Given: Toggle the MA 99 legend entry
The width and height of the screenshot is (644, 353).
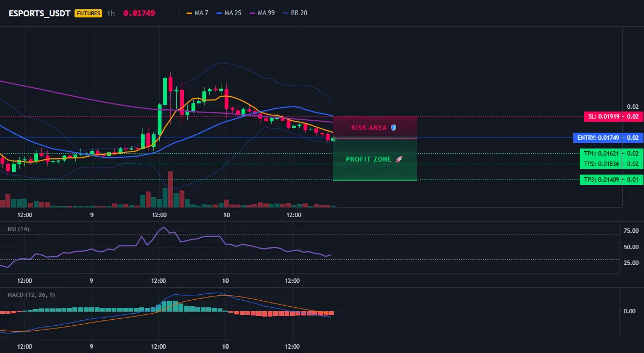Looking at the screenshot, I should 262,13.
